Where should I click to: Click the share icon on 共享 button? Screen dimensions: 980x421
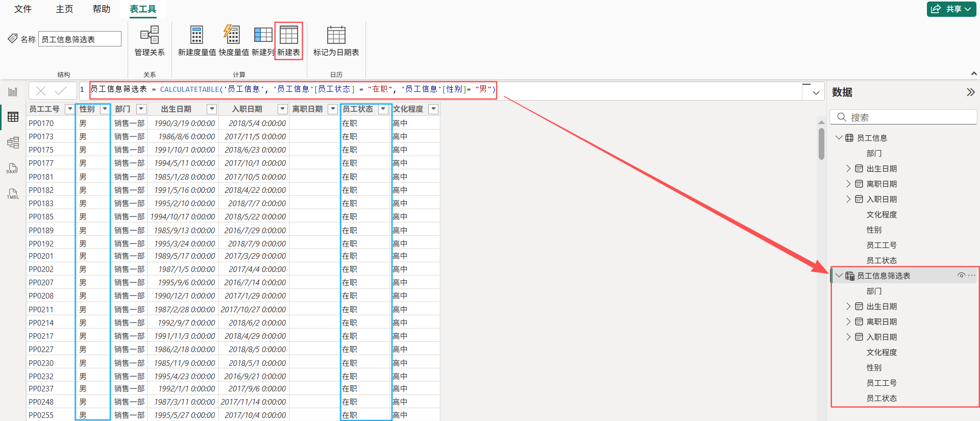[936, 9]
